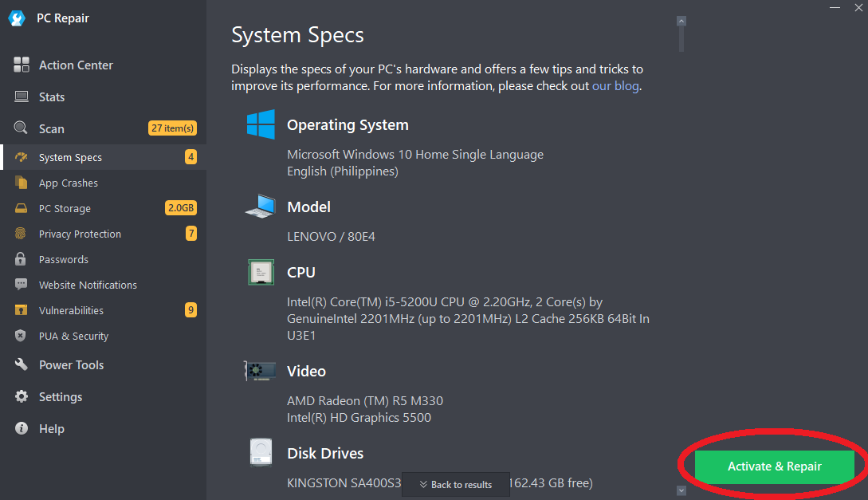Click 'Microsoft Windows 10 Home Single Language' text
The image size is (868, 500).
pyautogui.click(x=415, y=155)
